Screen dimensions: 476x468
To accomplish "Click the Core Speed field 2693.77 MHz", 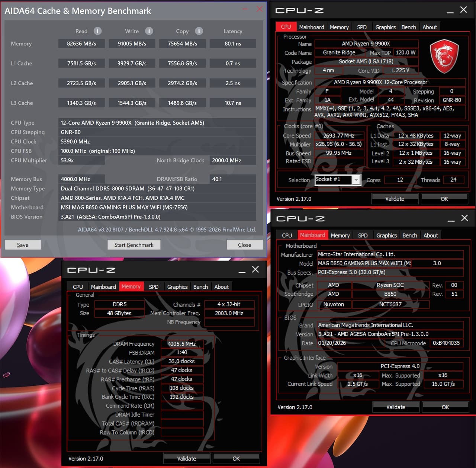I will point(339,136).
